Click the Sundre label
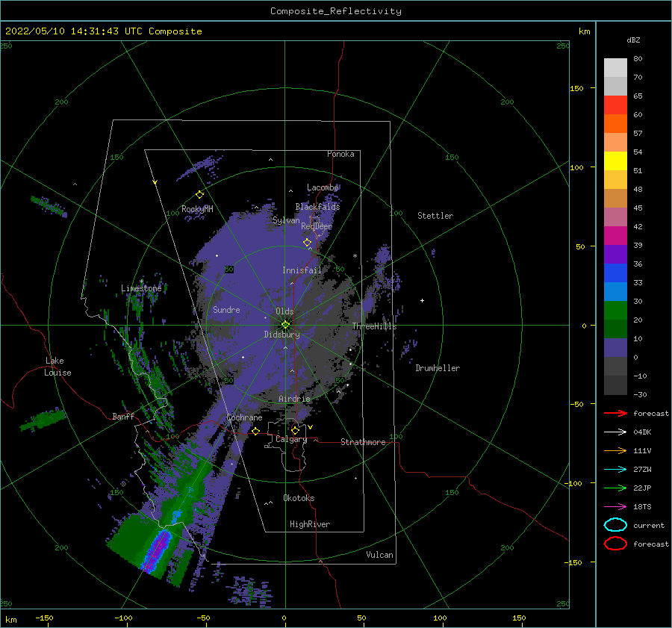 (226, 309)
